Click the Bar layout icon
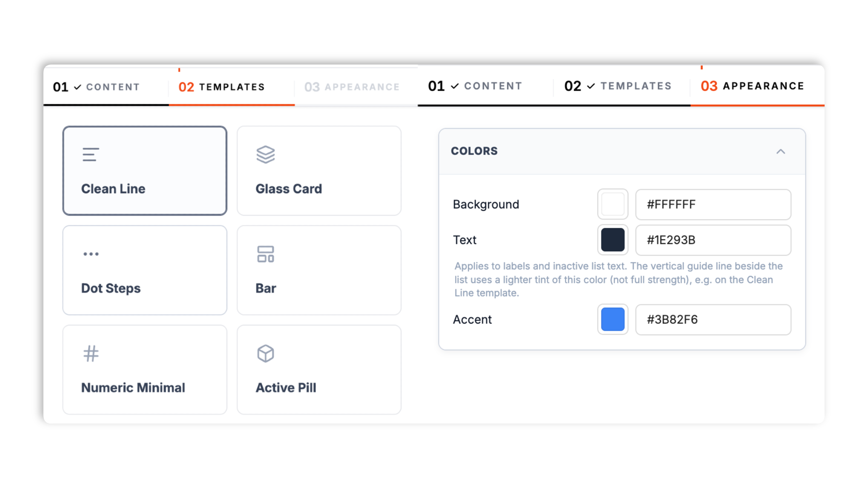 coord(266,254)
